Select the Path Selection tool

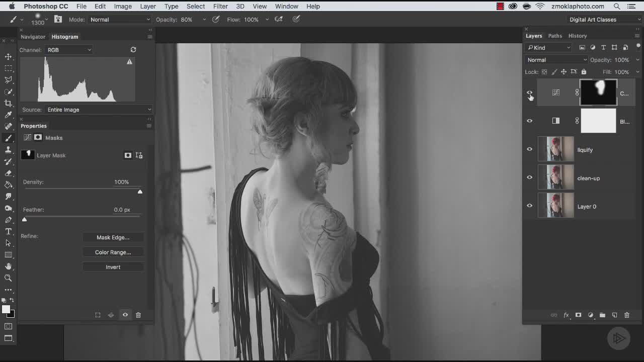click(9, 243)
